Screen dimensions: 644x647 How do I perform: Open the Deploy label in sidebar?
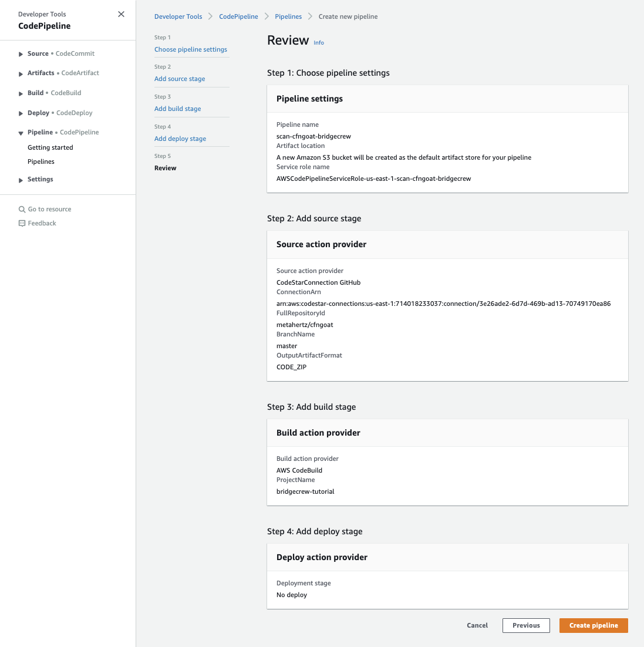(x=38, y=113)
